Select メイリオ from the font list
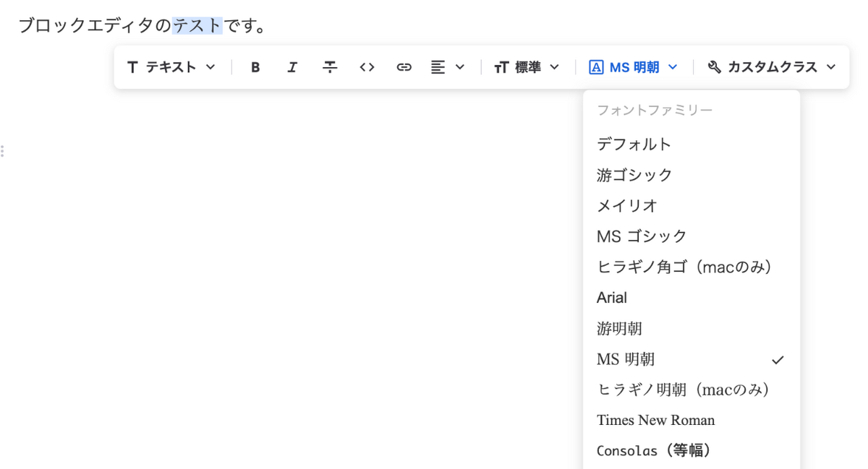 626,205
